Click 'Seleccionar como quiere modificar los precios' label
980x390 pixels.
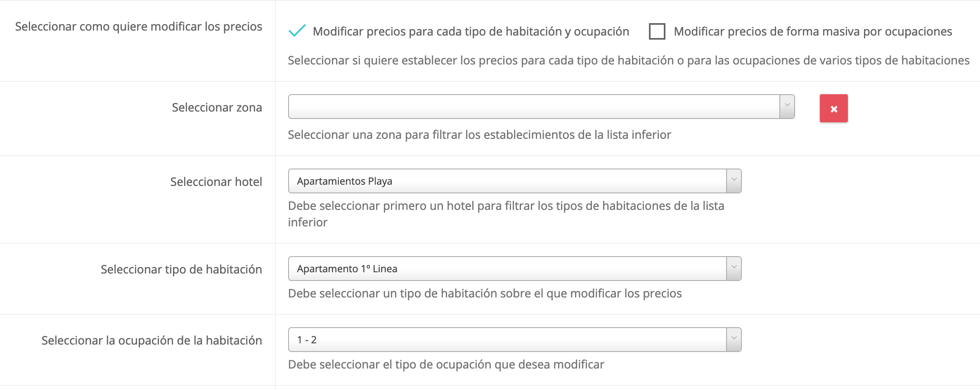(x=138, y=26)
